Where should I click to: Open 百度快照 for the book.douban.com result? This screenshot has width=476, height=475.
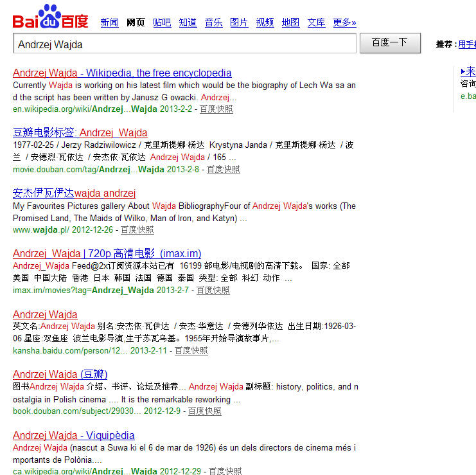click(x=205, y=411)
